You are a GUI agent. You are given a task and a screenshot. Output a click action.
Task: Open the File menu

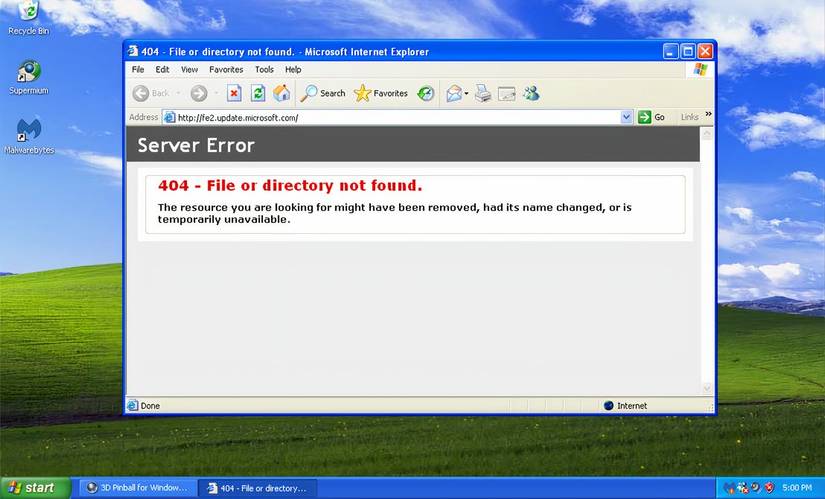[x=138, y=69]
